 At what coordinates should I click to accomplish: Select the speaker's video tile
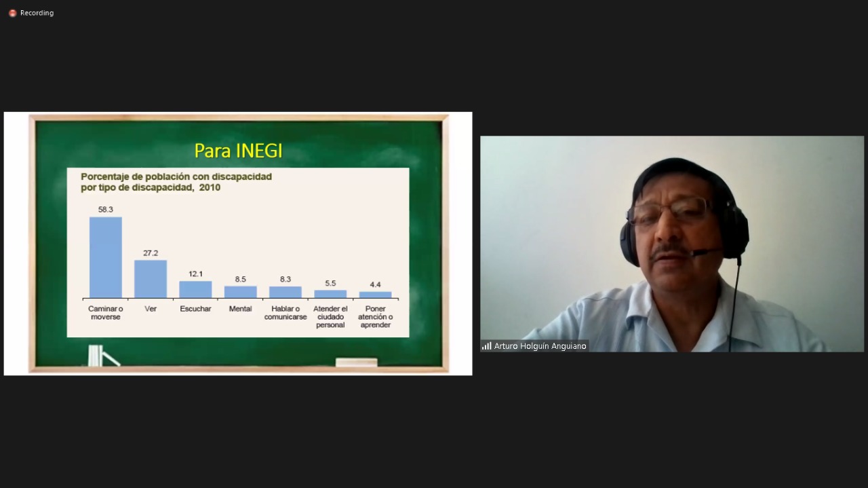(671, 243)
